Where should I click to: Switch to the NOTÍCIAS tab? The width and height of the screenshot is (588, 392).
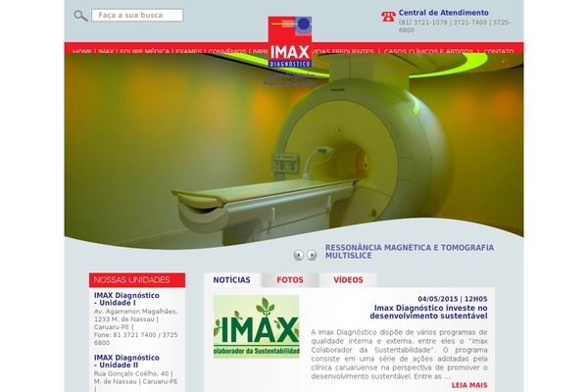click(231, 280)
